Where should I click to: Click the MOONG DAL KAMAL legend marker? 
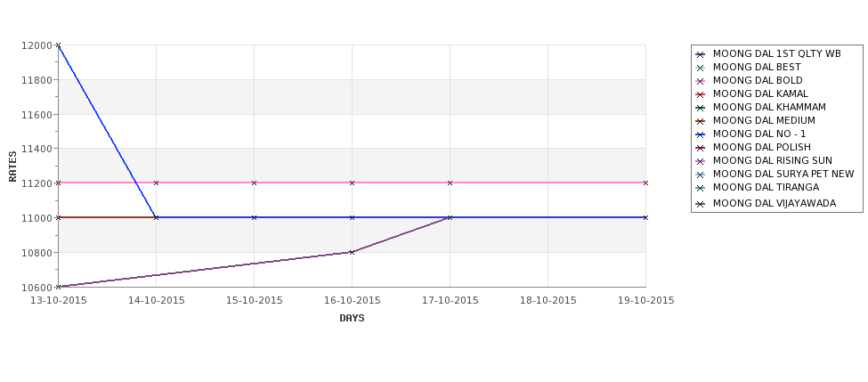(x=701, y=94)
